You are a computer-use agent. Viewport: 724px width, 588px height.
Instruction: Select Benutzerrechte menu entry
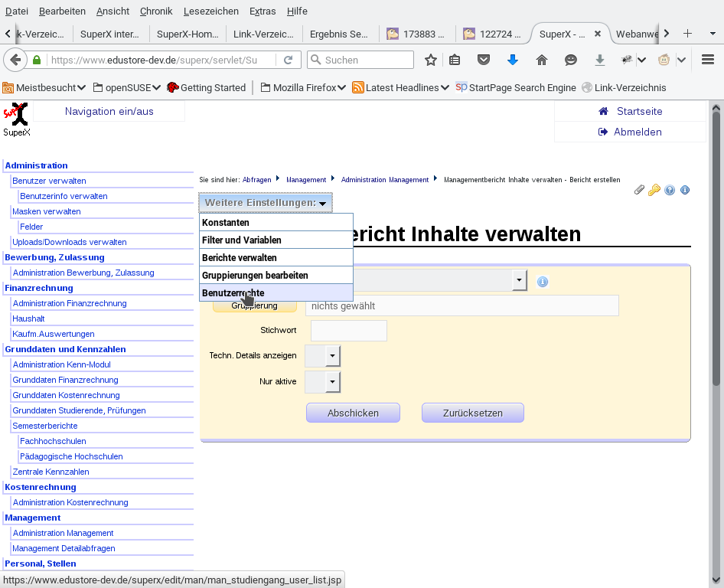(276, 292)
